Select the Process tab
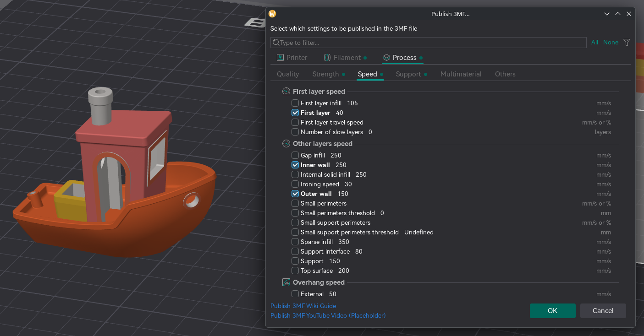Screen dimensions: 644x336 pyautogui.click(x=402, y=58)
